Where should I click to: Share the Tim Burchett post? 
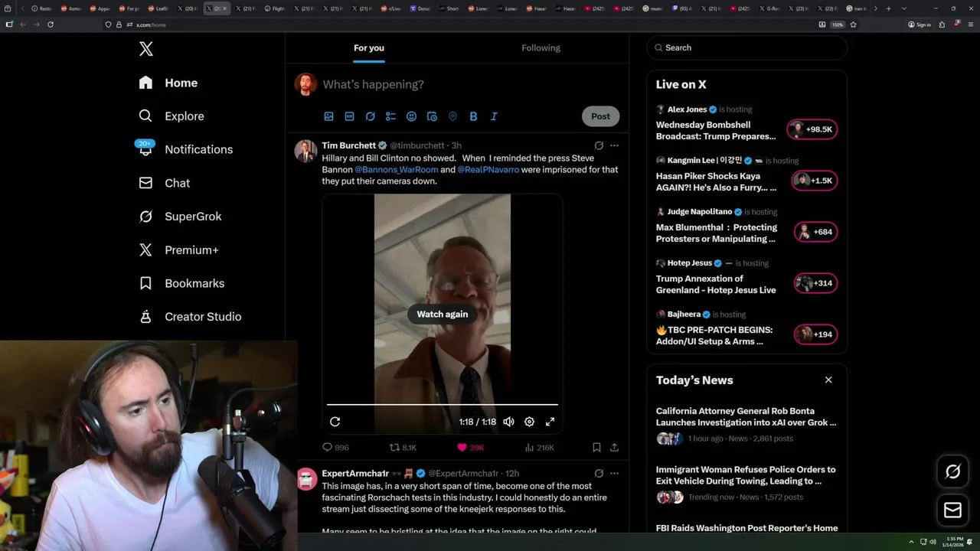614,448
